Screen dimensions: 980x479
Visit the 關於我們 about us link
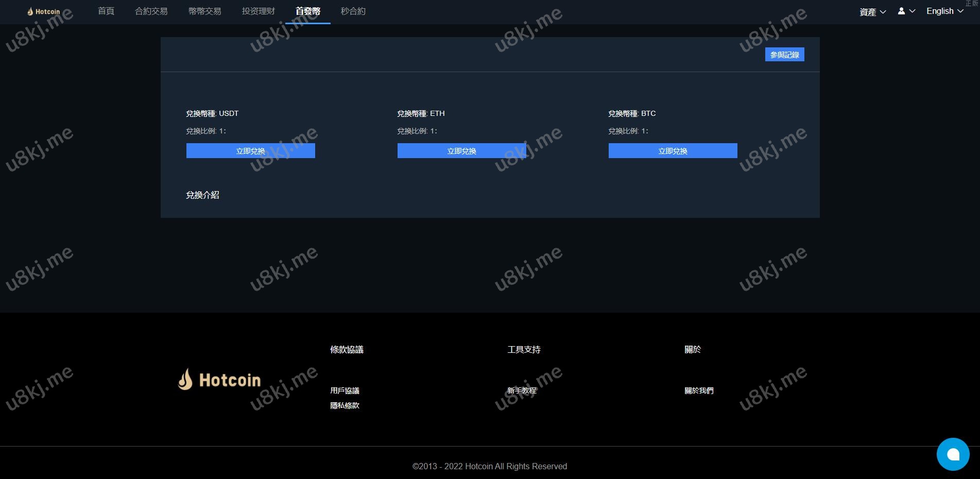pyautogui.click(x=699, y=390)
